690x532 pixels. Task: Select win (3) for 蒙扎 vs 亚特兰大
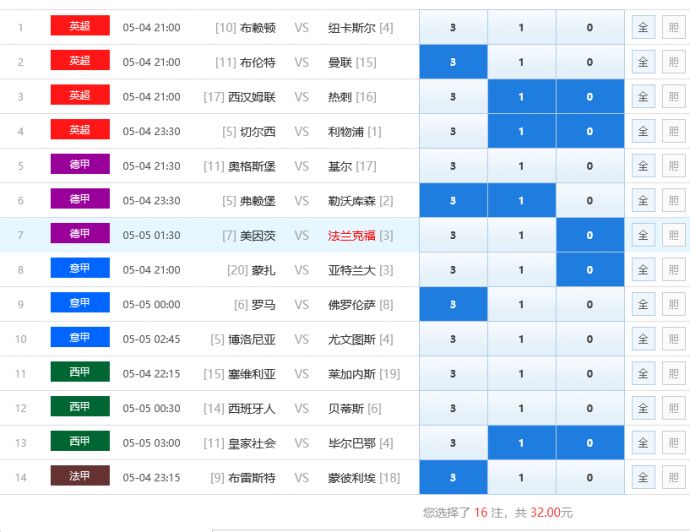click(x=453, y=270)
